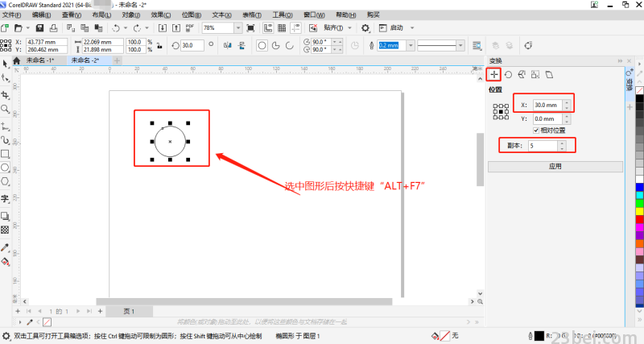Open Rotate tab in Transform docker
644x344 pixels.
point(508,74)
